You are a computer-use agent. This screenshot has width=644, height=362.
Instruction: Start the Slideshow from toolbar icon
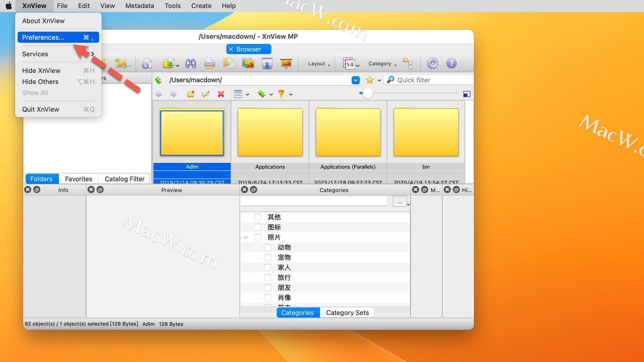tap(286, 63)
